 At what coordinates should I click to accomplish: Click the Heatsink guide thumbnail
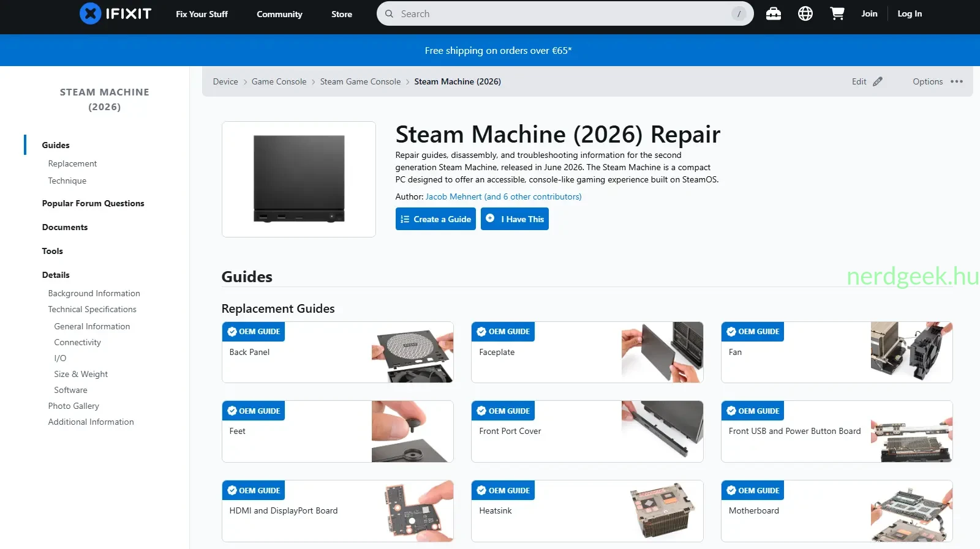pyautogui.click(x=662, y=511)
